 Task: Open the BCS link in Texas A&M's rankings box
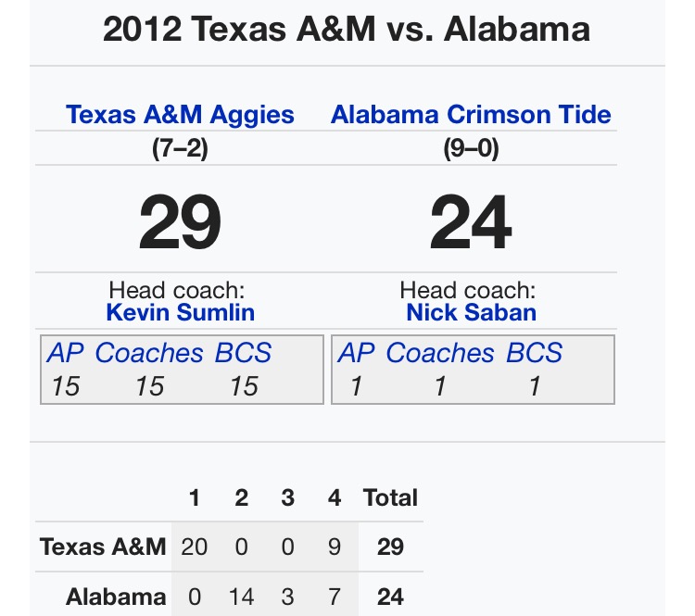[244, 353]
